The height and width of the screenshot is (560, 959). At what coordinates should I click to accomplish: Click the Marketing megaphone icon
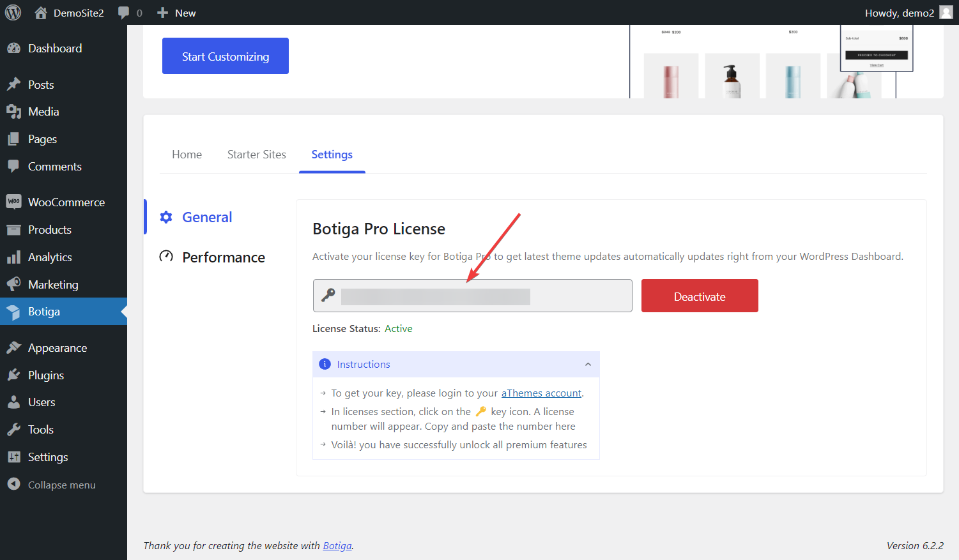[13, 284]
